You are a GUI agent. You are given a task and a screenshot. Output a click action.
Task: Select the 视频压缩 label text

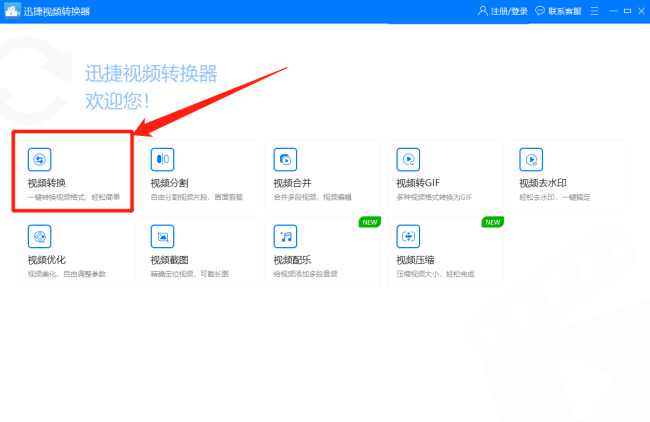pos(415,260)
